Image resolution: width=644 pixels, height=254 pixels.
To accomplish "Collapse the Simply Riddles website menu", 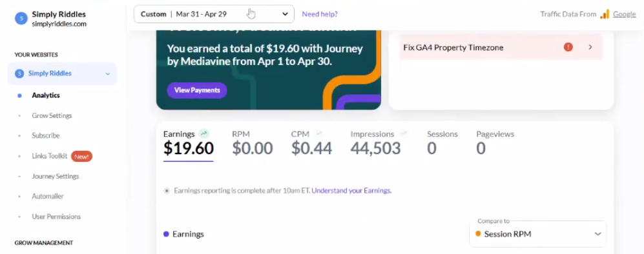I will [108, 73].
